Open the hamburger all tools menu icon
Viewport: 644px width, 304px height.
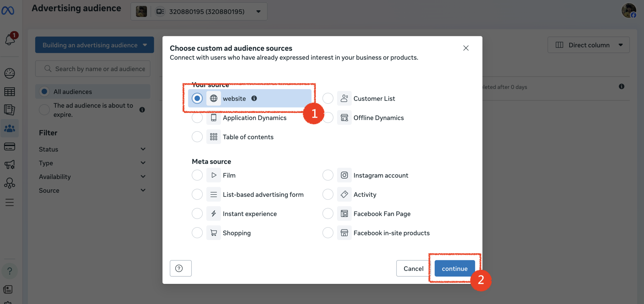click(10, 202)
